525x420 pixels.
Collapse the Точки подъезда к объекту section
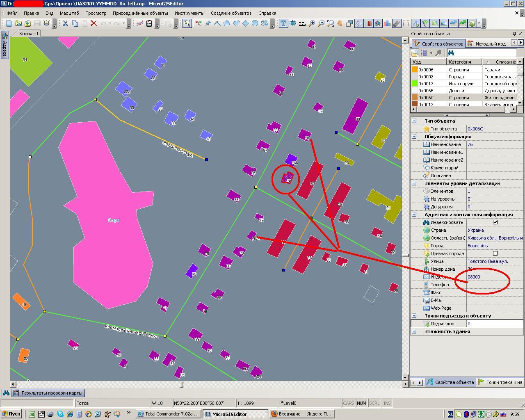point(414,316)
